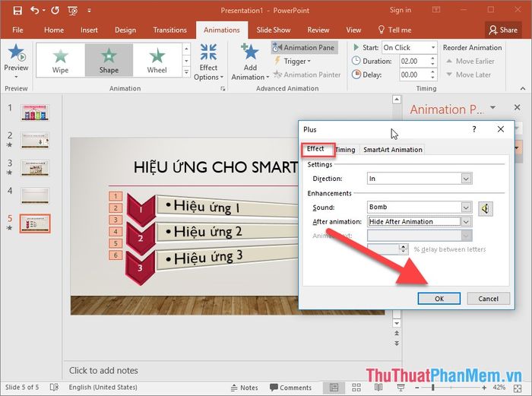Switch to Normal view icon
The height and width of the screenshot is (396, 532).
334,388
